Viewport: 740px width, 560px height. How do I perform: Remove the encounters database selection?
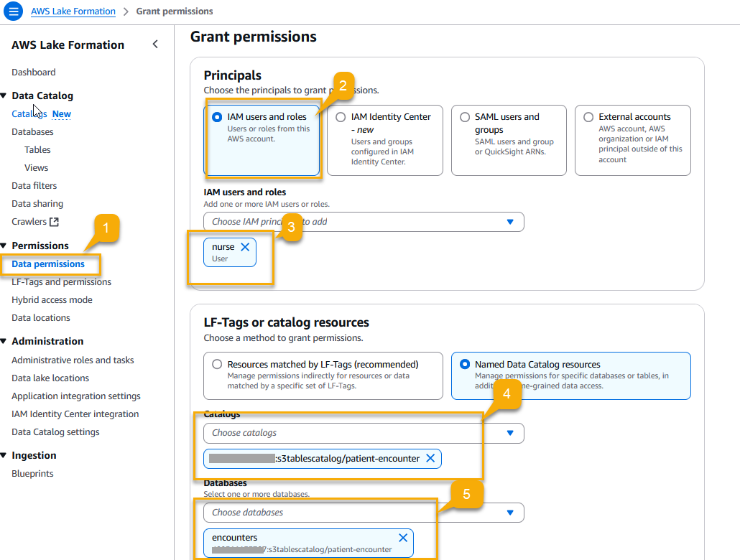pyautogui.click(x=403, y=537)
